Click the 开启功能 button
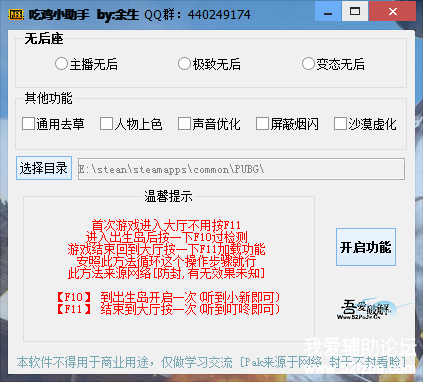Viewport: 423px width, 382px height. pyautogui.click(x=366, y=247)
